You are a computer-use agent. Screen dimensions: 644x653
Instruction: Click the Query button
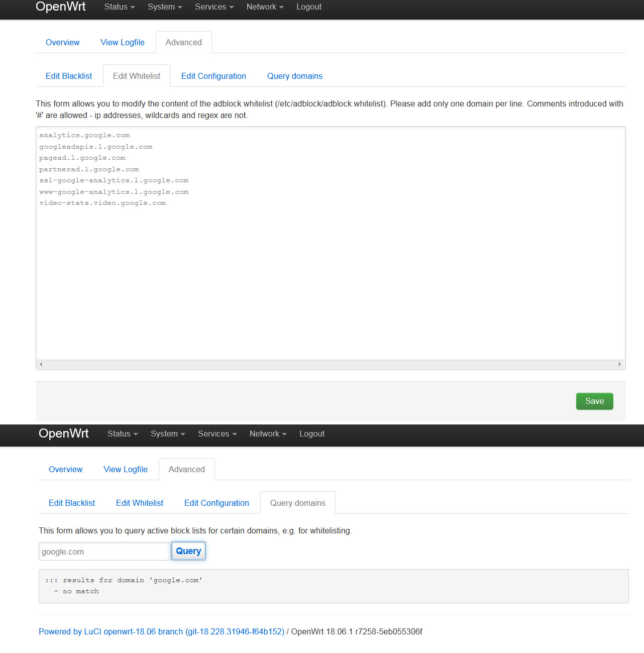pos(188,551)
